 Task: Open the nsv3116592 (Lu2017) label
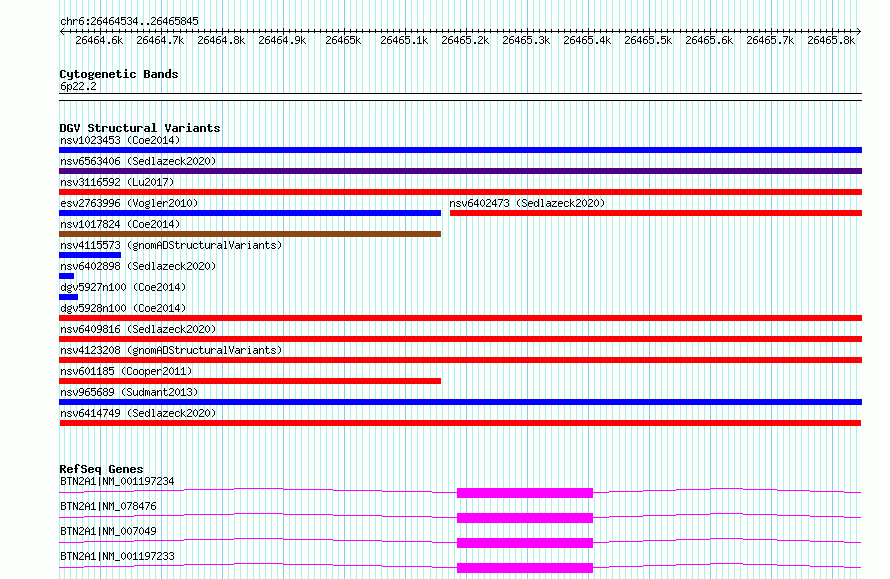tap(117, 182)
